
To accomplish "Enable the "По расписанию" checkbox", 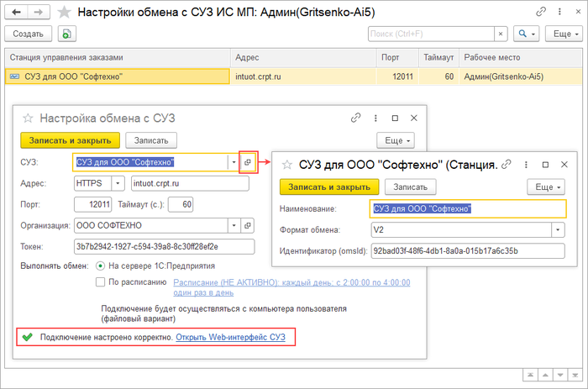I will pyautogui.click(x=101, y=282).
